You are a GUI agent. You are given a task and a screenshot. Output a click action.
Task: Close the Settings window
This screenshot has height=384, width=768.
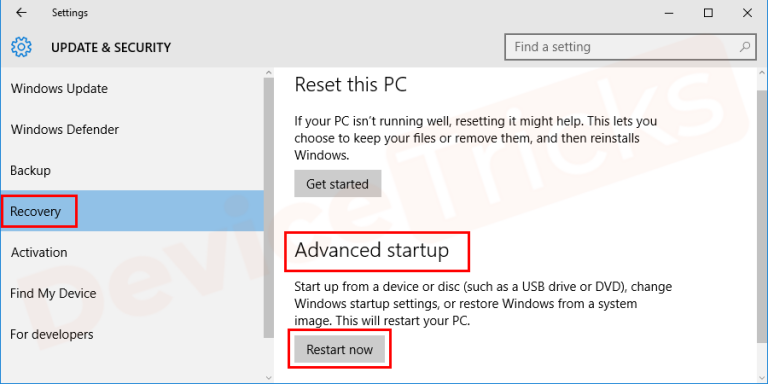coord(747,13)
